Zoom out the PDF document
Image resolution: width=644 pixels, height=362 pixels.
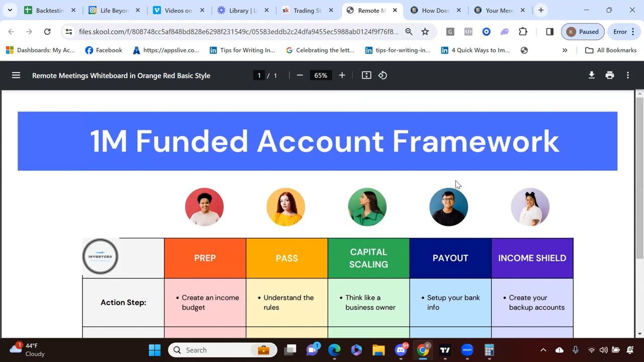point(299,75)
